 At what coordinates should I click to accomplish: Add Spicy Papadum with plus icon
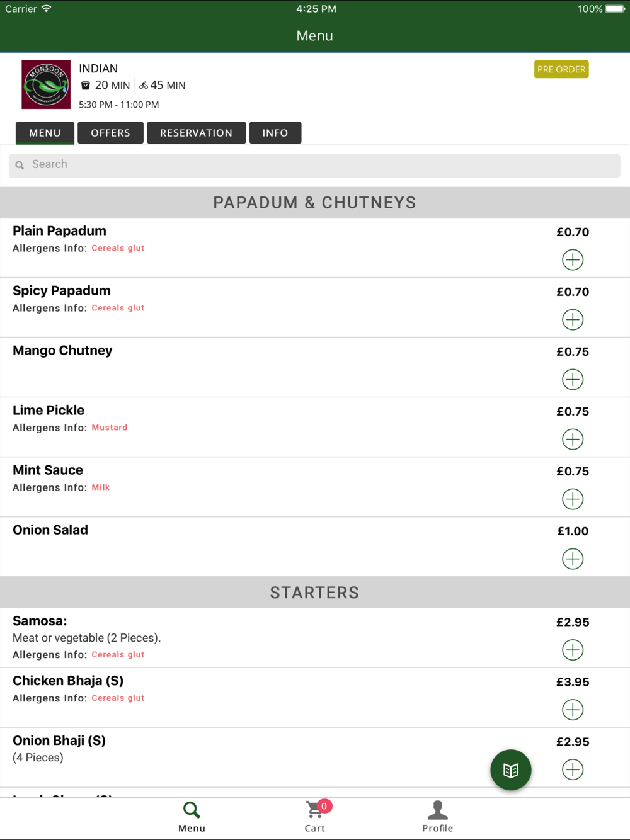click(x=573, y=319)
